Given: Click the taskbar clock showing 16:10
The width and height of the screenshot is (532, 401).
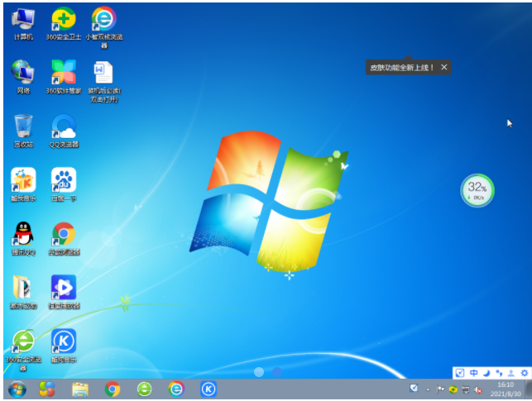Looking at the screenshot, I should click(506, 389).
